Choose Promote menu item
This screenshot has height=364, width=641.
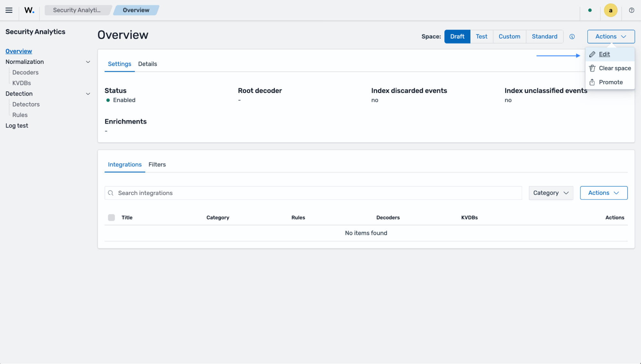[x=610, y=82]
